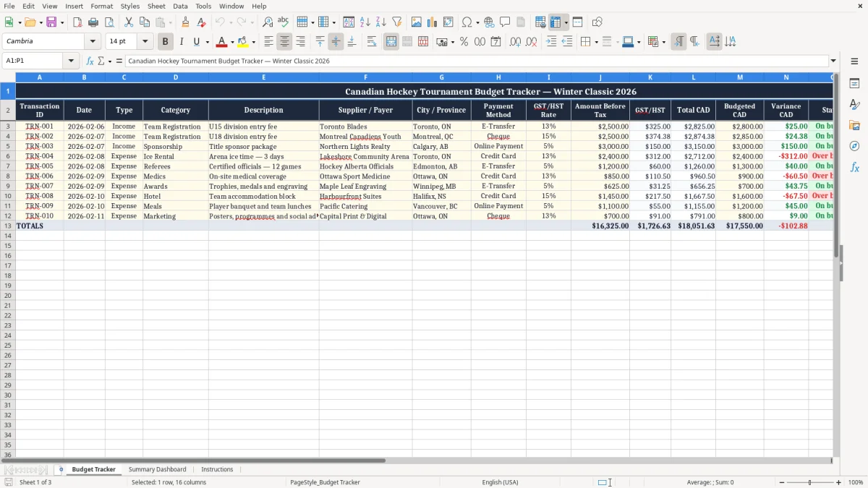Toggle Bold formatting
This screenshot has width=868, height=488.
[166, 42]
